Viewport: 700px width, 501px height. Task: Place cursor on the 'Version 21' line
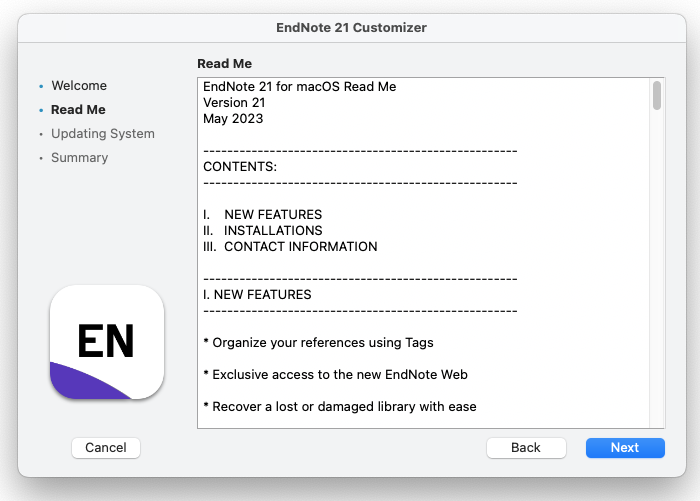pyautogui.click(x=234, y=103)
